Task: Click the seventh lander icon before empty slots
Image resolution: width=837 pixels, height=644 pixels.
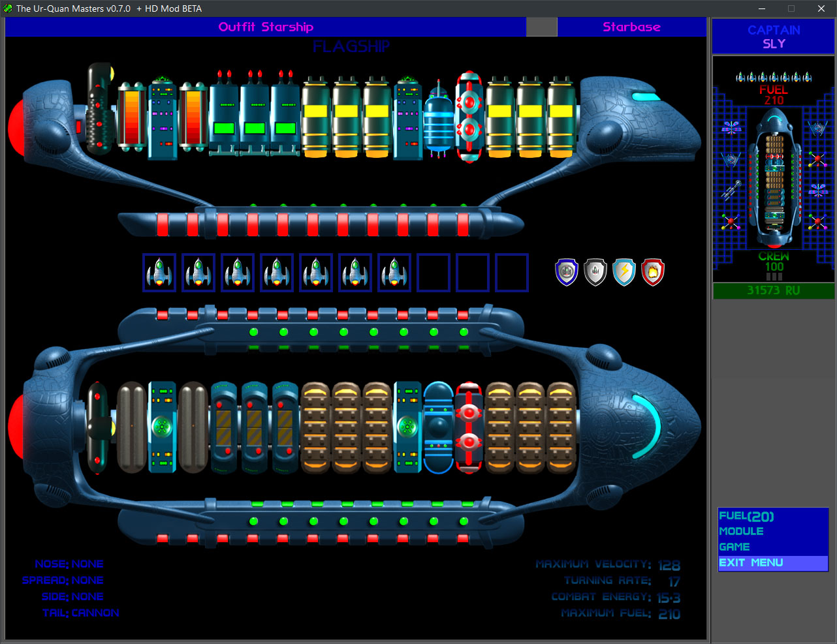Action: click(394, 272)
